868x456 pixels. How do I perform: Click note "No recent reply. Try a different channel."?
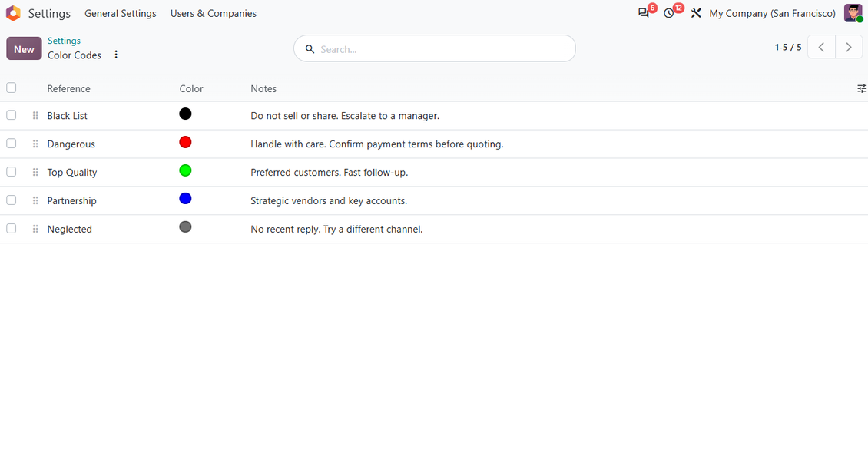coord(336,229)
